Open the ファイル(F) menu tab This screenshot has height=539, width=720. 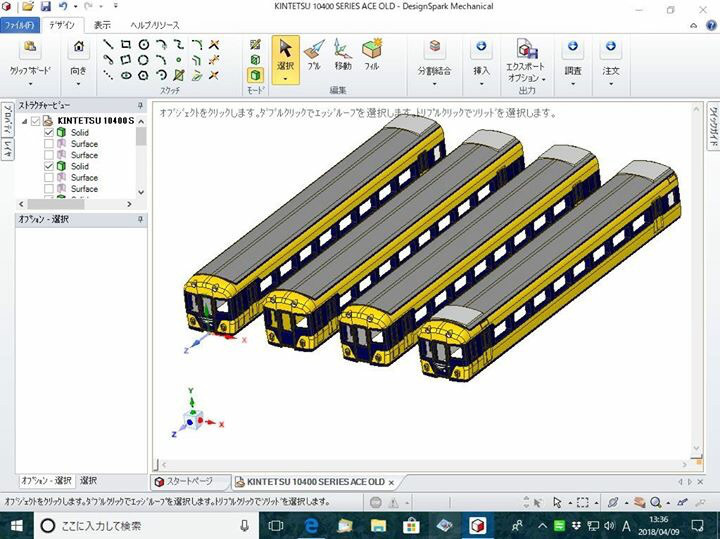click(x=19, y=25)
